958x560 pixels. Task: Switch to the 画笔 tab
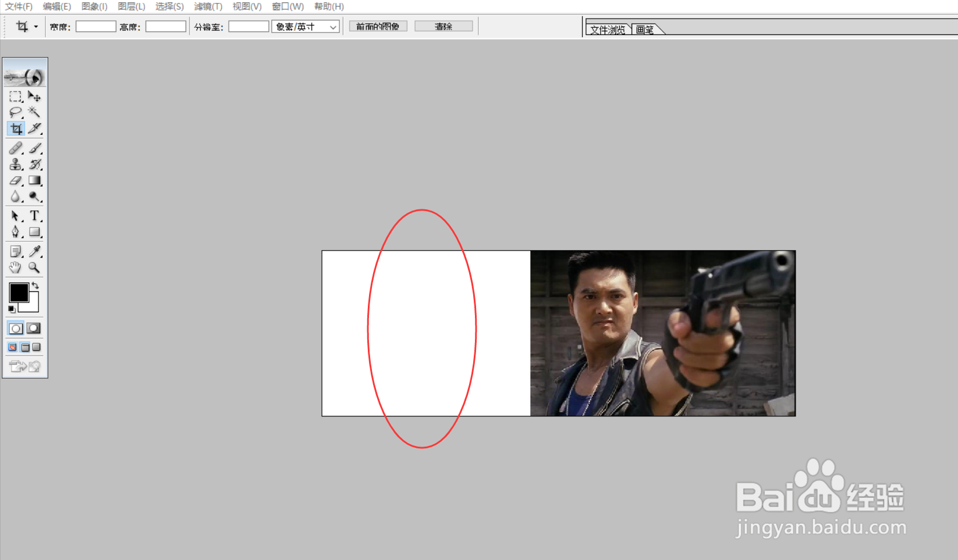point(645,29)
